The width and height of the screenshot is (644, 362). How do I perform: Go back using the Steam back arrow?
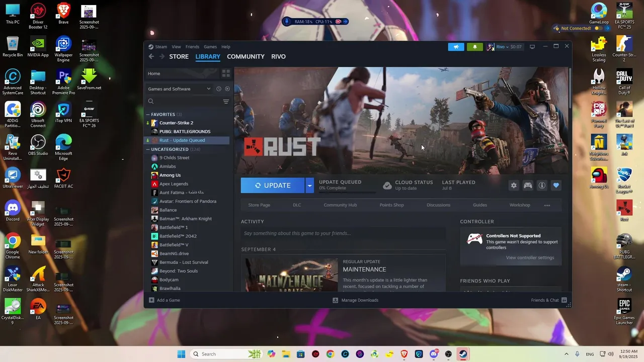tap(151, 56)
